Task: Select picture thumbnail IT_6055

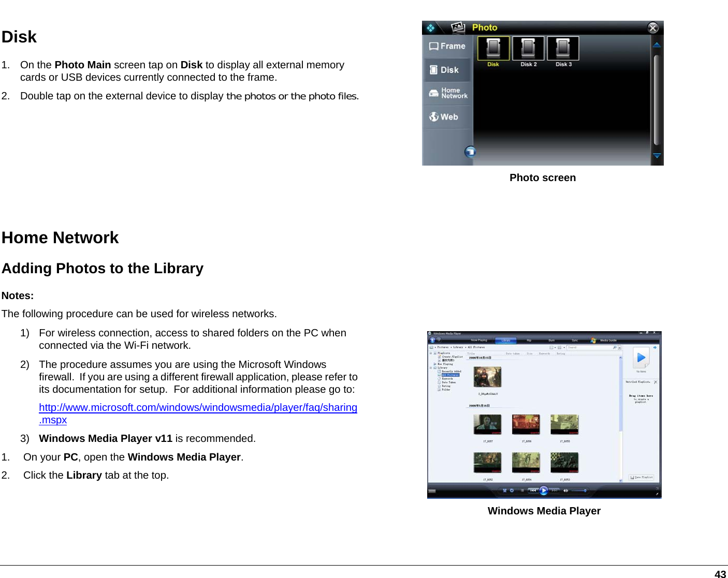Action: (x=564, y=424)
